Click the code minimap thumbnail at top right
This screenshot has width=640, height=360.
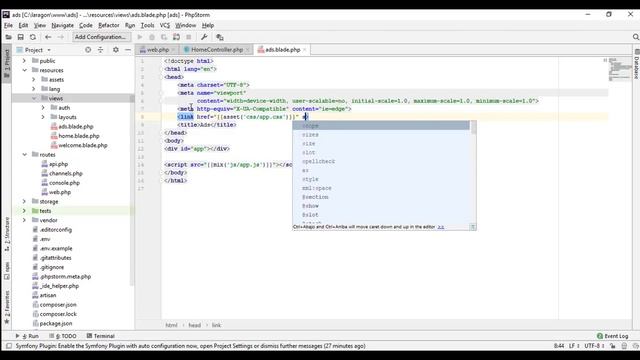(620, 69)
